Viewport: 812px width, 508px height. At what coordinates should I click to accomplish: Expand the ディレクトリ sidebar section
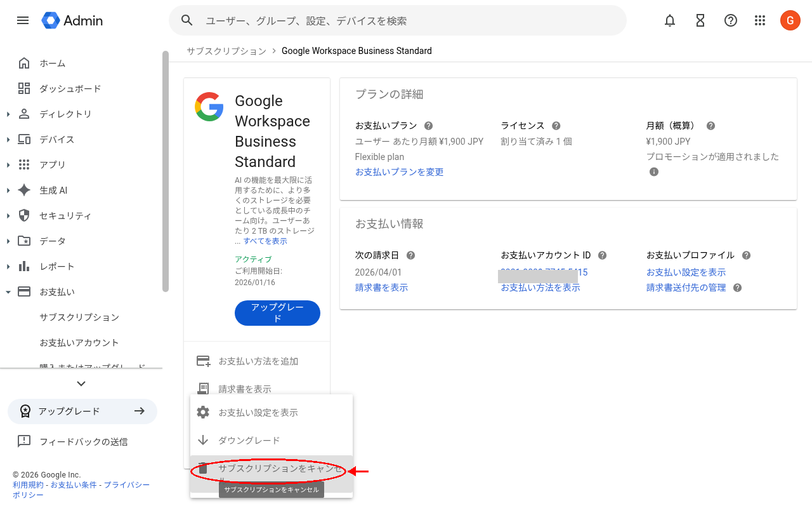[x=9, y=114]
